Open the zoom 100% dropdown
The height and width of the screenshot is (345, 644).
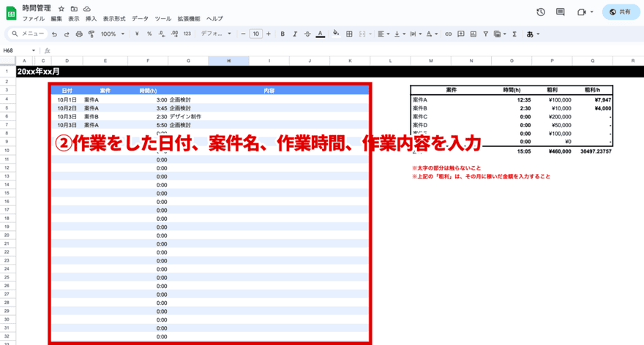113,34
